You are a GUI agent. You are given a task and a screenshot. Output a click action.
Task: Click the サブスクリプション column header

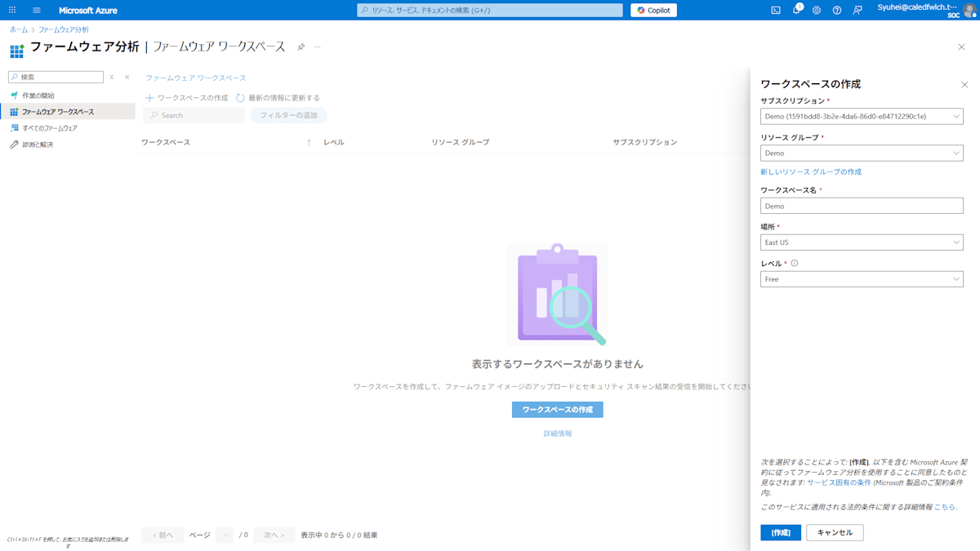click(645, 143)
